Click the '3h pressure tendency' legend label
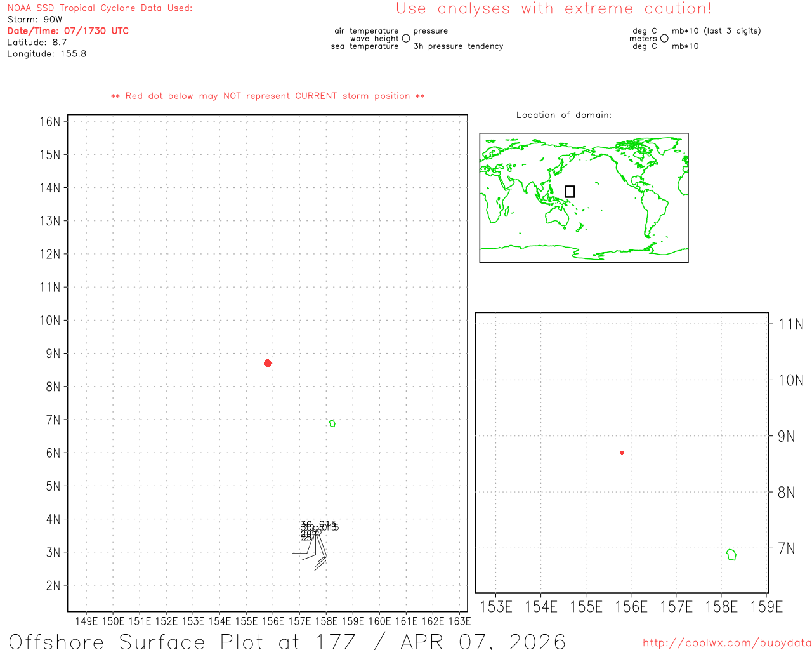812x650 pixels. click(x=458, y=46)
